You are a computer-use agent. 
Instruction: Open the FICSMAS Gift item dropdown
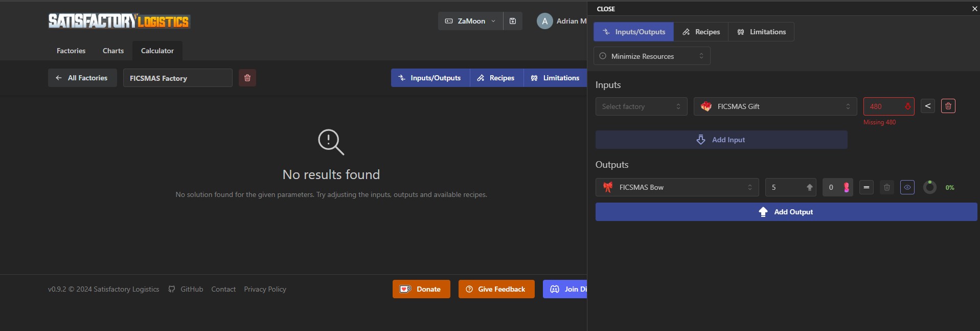pyautogui.click(x=774, y=106)
